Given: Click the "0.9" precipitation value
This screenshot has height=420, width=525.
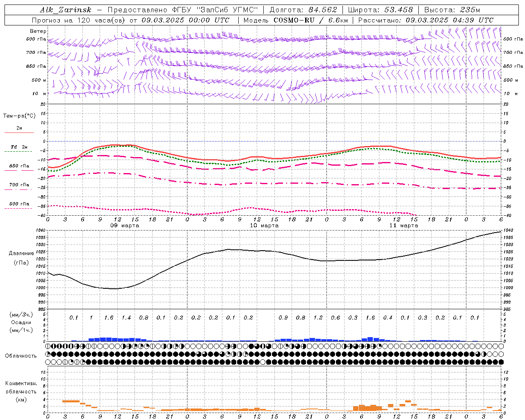Looking at the screenshot, I should pyautogui.click(x=283, y=318).
